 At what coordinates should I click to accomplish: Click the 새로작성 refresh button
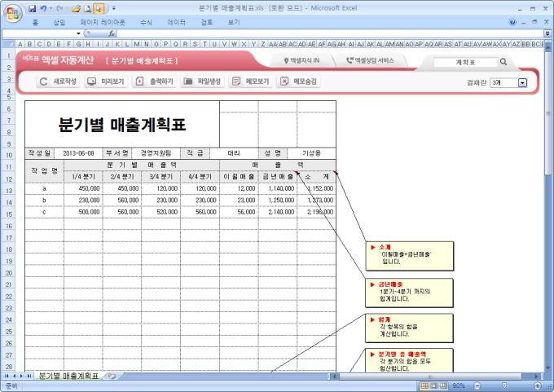[x=59, y=82]
